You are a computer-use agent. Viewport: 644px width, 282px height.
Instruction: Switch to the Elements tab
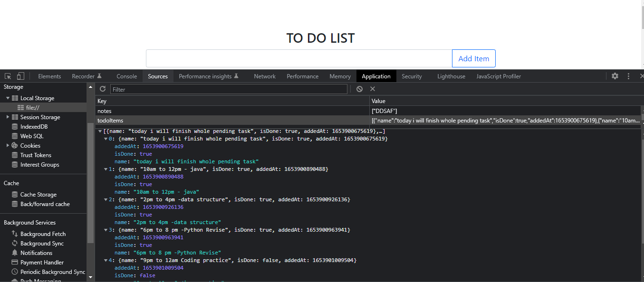coord(49,76)
